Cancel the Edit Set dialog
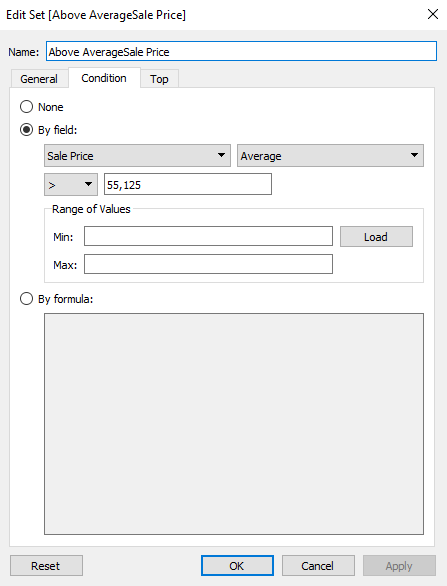The image size is (447, 586). [x=318, y=565]
